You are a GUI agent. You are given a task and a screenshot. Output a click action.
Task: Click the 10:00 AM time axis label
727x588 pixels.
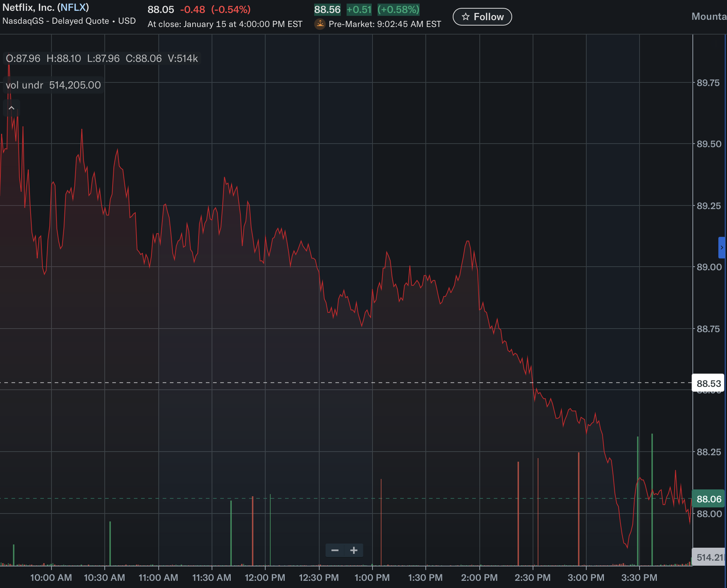coord(51,578)
